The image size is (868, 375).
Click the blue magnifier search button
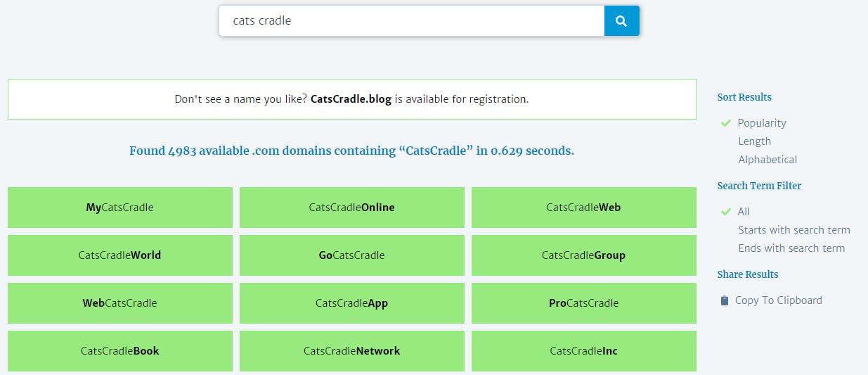tap(621, 20)
